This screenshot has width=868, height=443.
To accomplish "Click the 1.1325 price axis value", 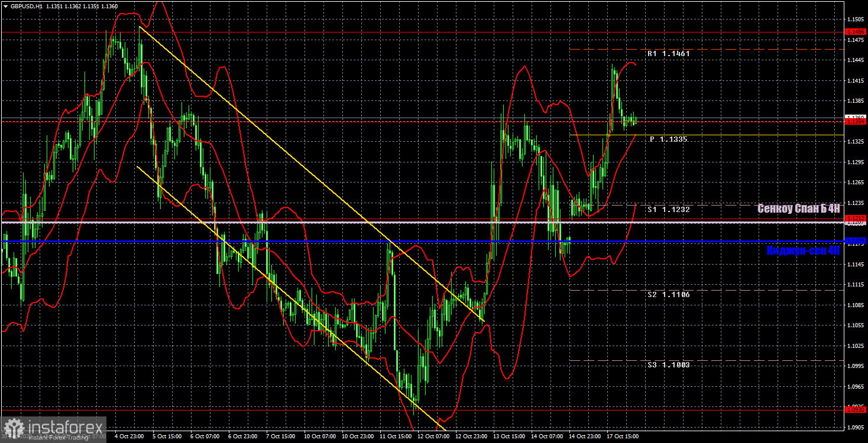I will pos(856,142).
